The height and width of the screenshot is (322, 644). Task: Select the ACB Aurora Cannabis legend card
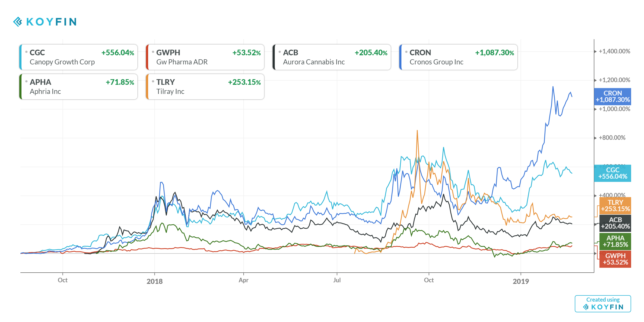tap(332, 57)
